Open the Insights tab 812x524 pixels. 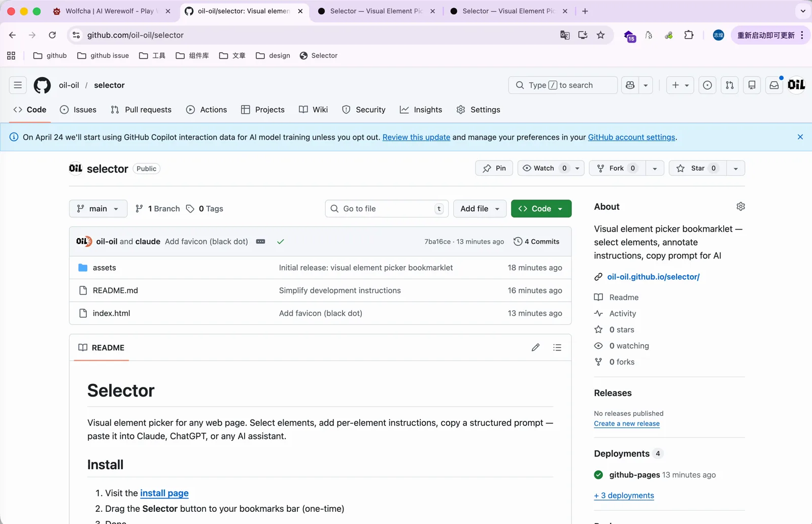click(x=421, y=110)
